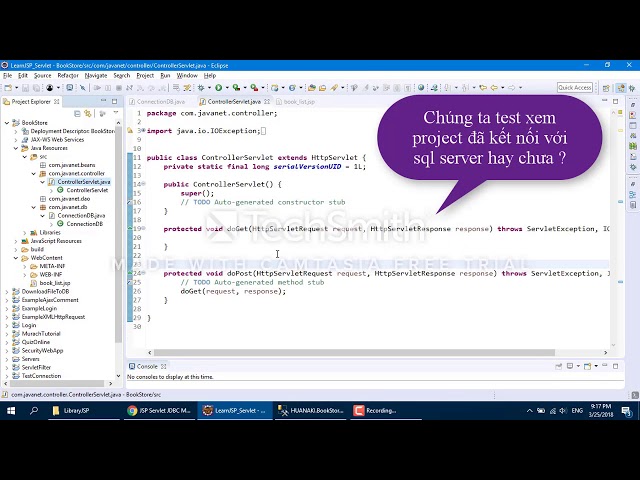Toggle Link with Editor in Project Explorer
Image resolution: width=640 pixels, height=480 pixels.
point(88,113)
